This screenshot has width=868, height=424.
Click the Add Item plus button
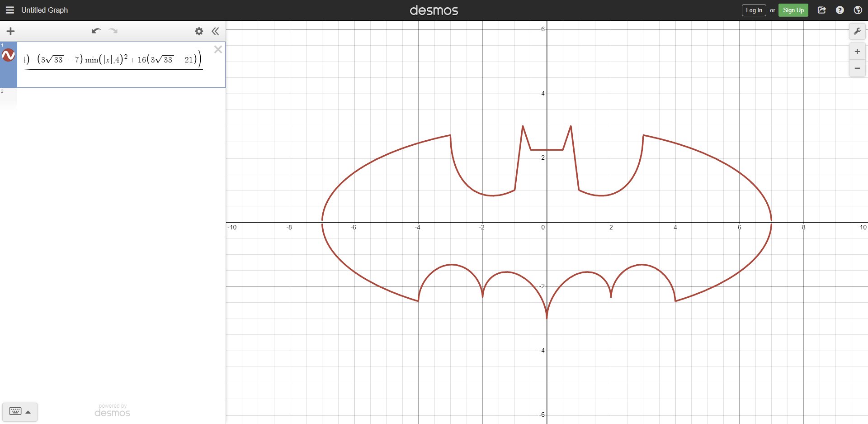(x=10, y=31)
